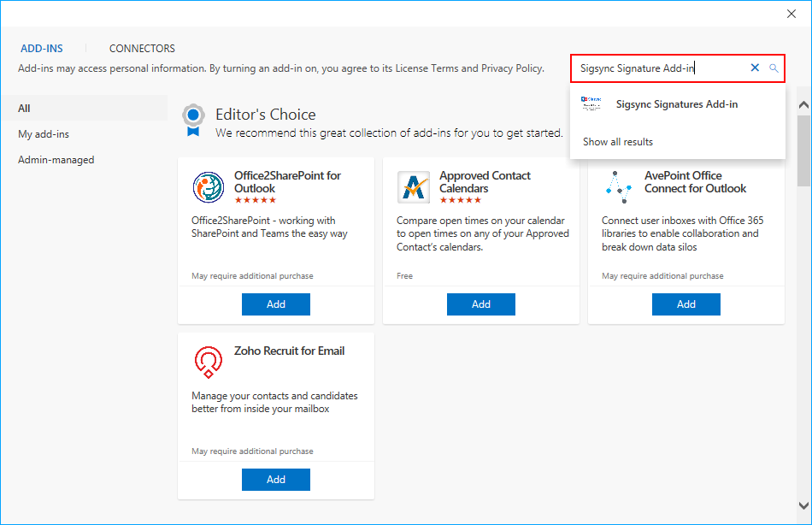Image resolution: width=812 pixels, height=525 pixels.
Task: Clear search text with the X icon
Action: click(755, 68)
